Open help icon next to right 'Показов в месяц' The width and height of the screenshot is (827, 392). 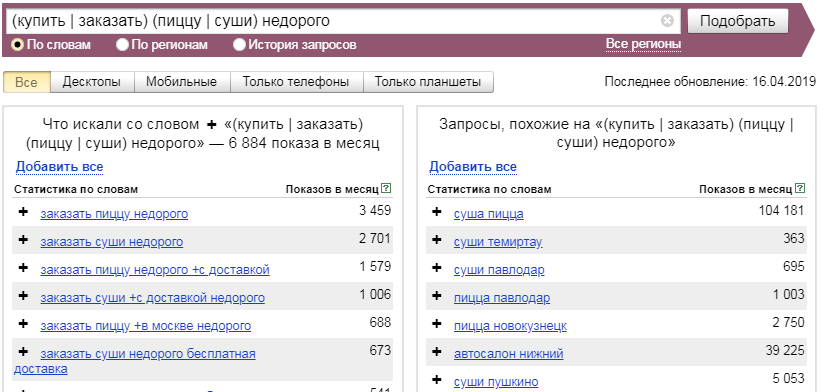coord(800,188)
